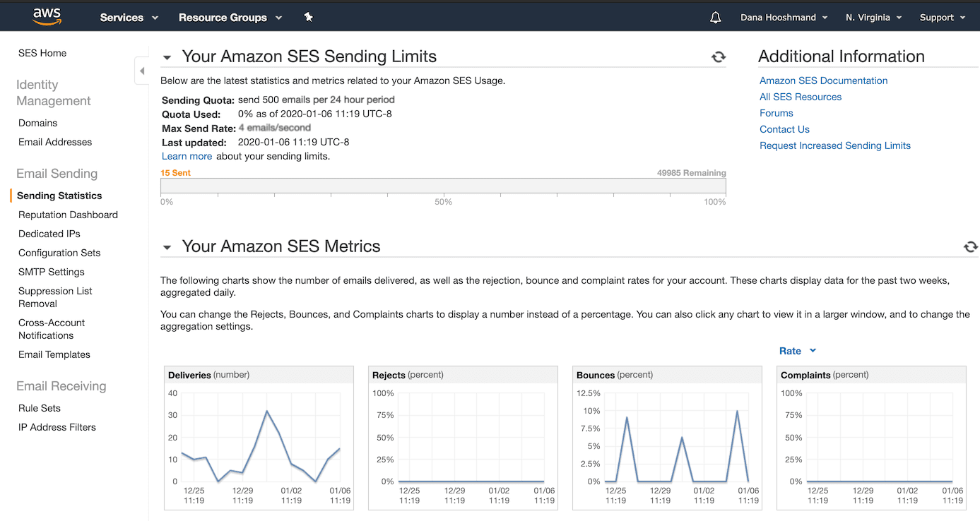Image resolution: width=980 pixels, height=521 pixels.
Task: Click the '15 Sent' label
Action: click(175, 173)
